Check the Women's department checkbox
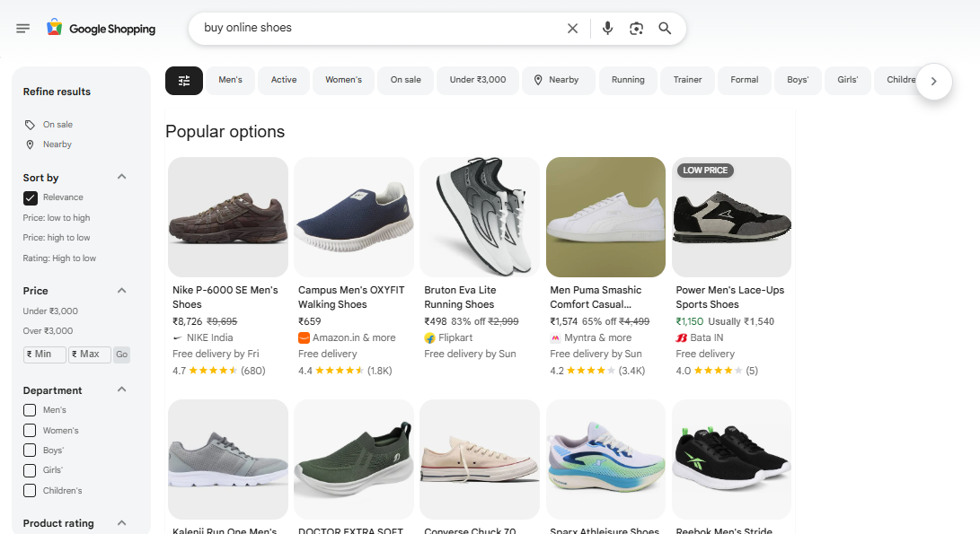The image size is (980, 534). pos(30,430)
